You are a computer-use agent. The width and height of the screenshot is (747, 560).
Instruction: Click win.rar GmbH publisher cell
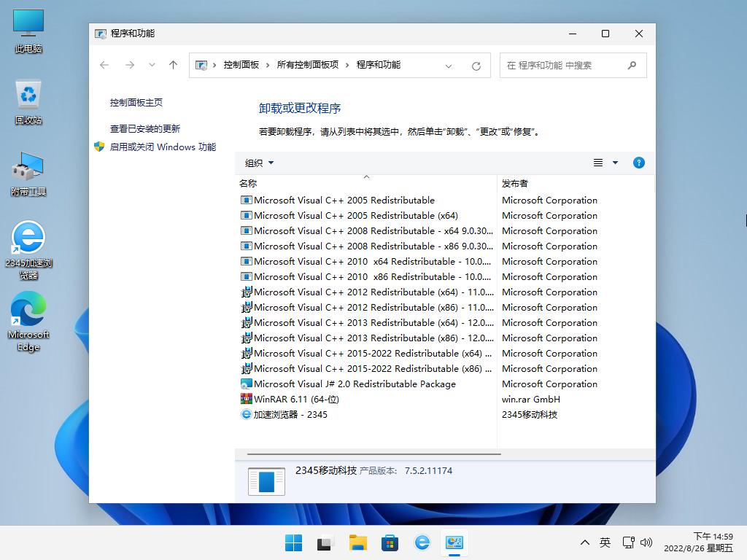tap(531, 399)
